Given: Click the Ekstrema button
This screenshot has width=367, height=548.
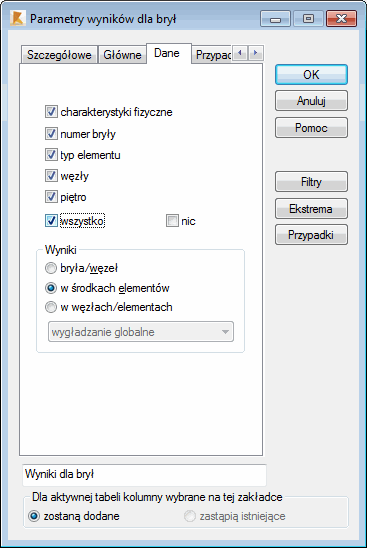Looking at the screenshot, I should tap(311, 209).
